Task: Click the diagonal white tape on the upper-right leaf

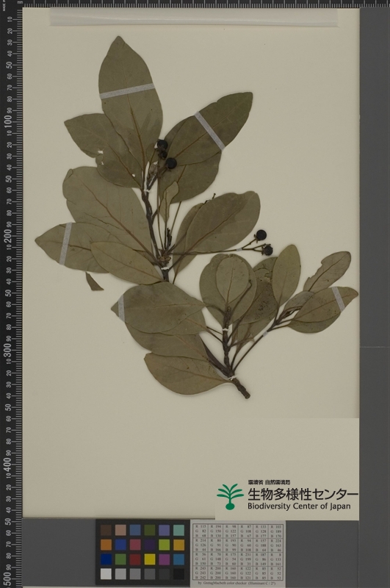Action: tap(210, 131)
